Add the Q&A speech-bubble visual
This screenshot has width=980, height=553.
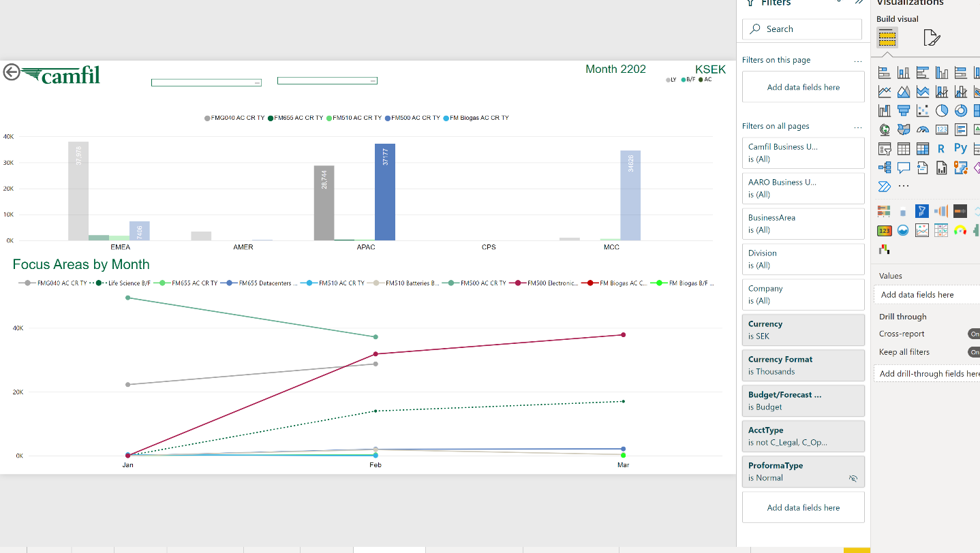(904, 168)
